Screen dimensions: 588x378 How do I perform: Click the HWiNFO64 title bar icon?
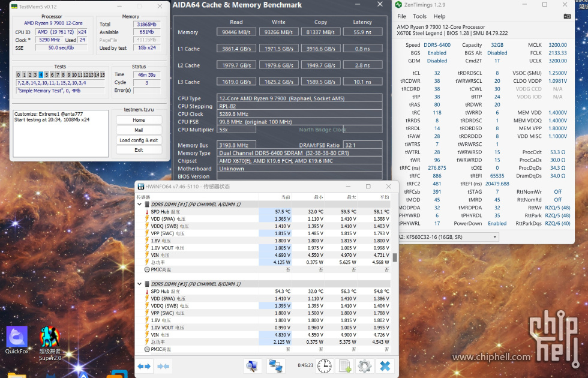[141, 187]
